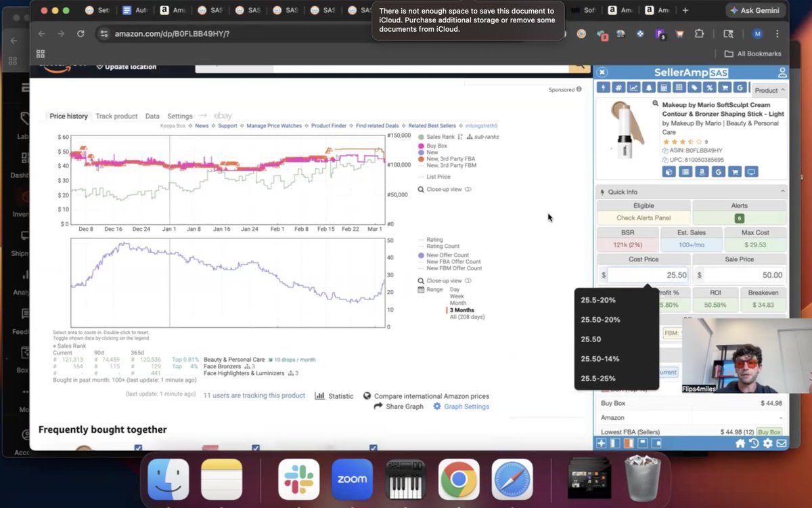The height and width of the screenshot is (508, 812).
Task: Click the SellerAmp percent icon
Action: click(x=710, y=87)
